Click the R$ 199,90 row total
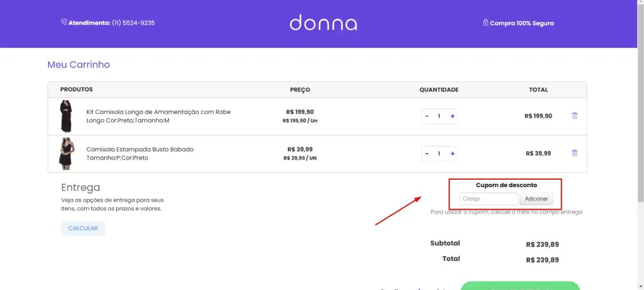644x290 pixels. click(x=538, y=116)
